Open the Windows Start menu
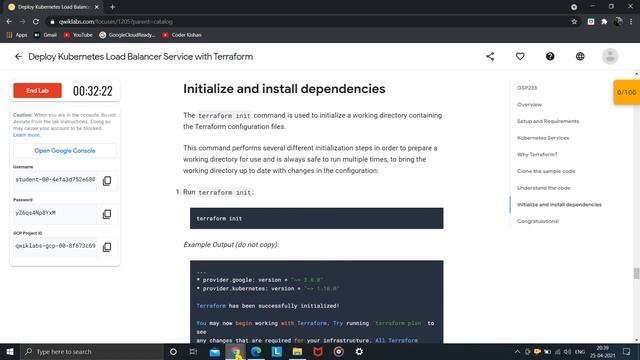Image resolution: width=640 pixels, height=360 pixels. 10,351
